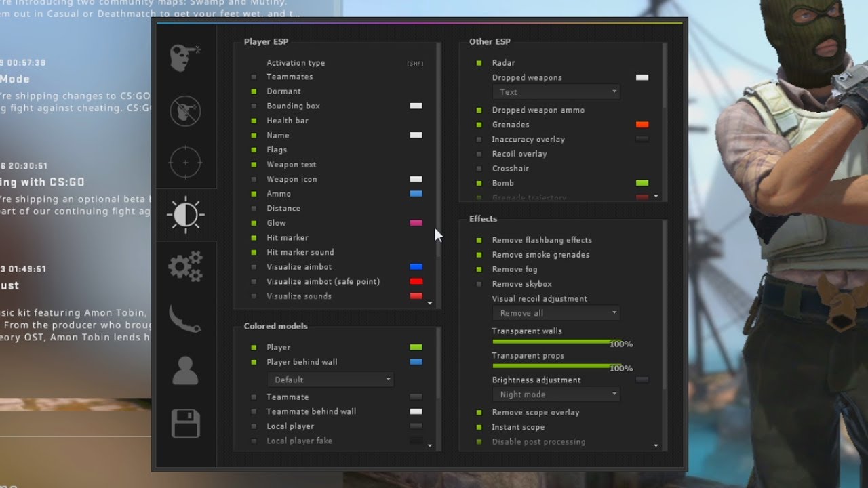The width and height of the screenshot is (868, 488).
Task: Enable the Remove skybox checkbox
Action: [x=479, y=285]
